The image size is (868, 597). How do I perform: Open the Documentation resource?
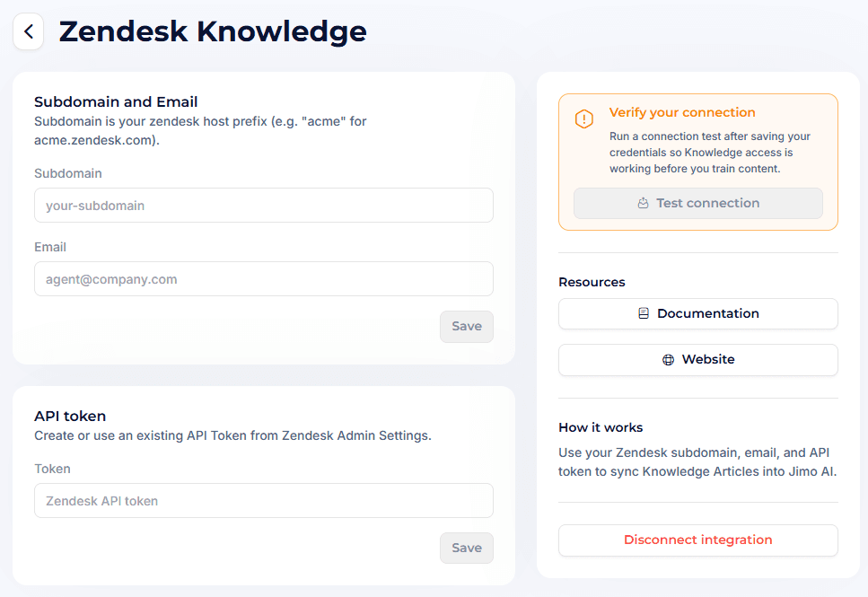coord(698,314)
